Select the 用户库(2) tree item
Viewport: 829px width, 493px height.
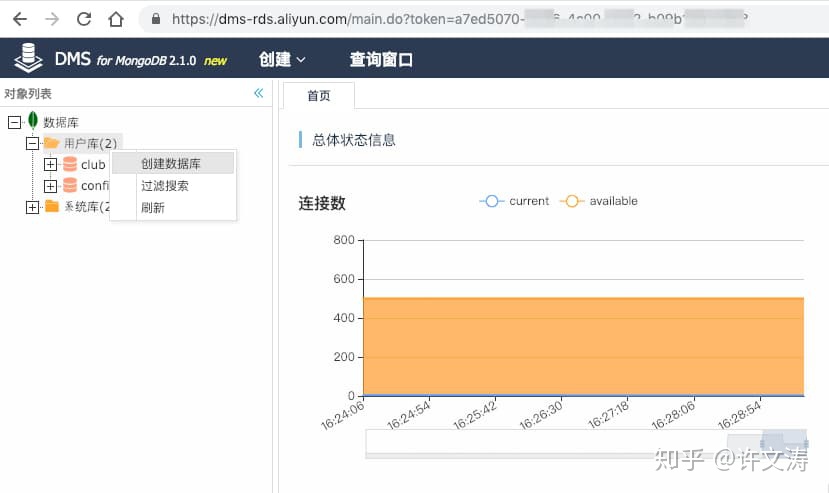click(x=90, y=143)
